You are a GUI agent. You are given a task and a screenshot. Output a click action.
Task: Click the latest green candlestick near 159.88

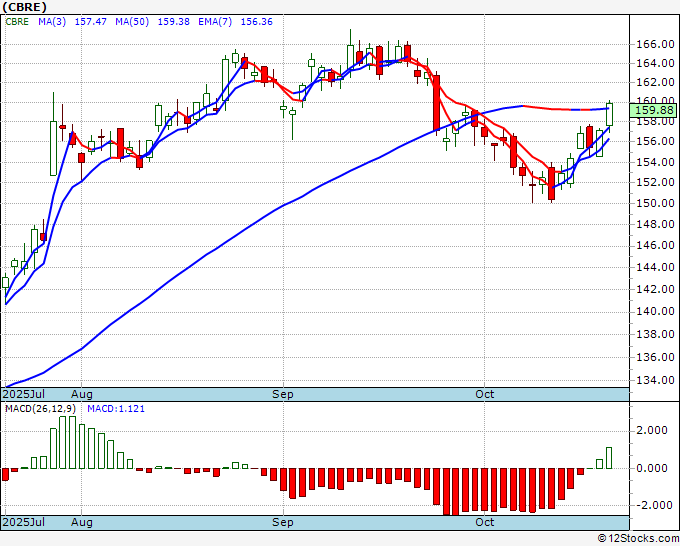click(x=609, y=114)
